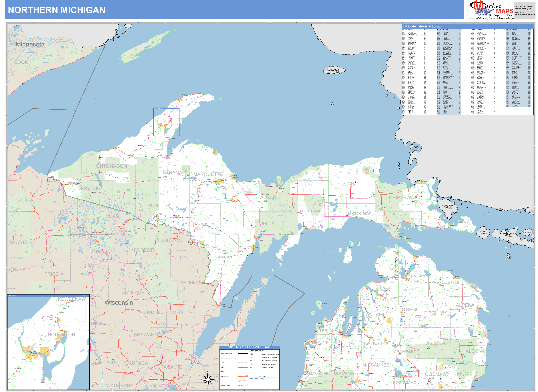This screenshot has width=538, height=392.
Task: Click the Wisconsin state label
Action: tap(119, 303)
